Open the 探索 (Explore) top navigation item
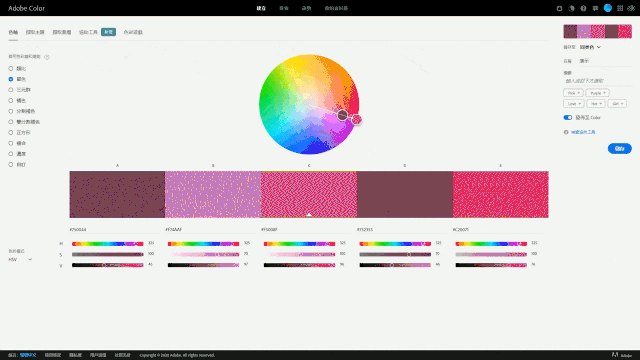The width and height of the screenshot is (640, 360). [x=284, y=8]
